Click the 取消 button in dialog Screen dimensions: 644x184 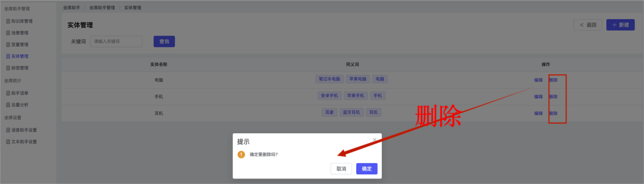[x=341, y=169]
